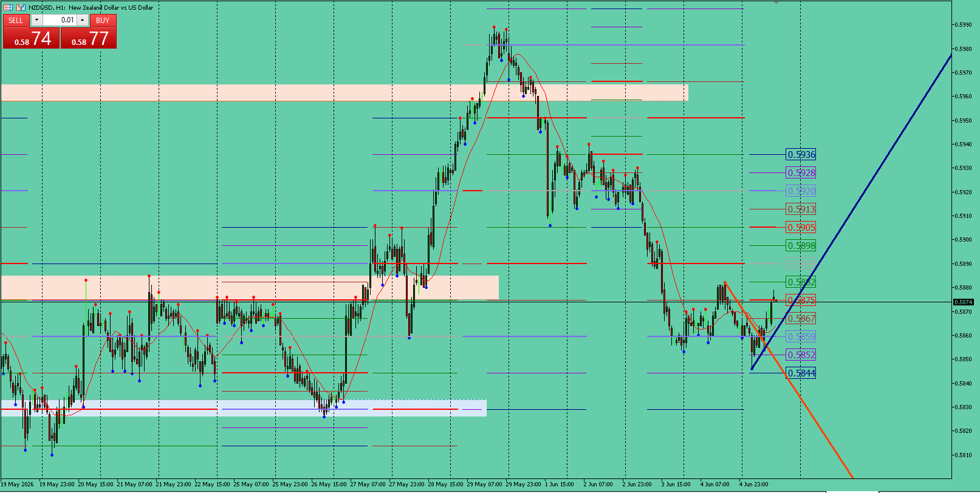
Task: Open the Depth of Market icon
Action: pyautogui.click(x=21, y=7)
